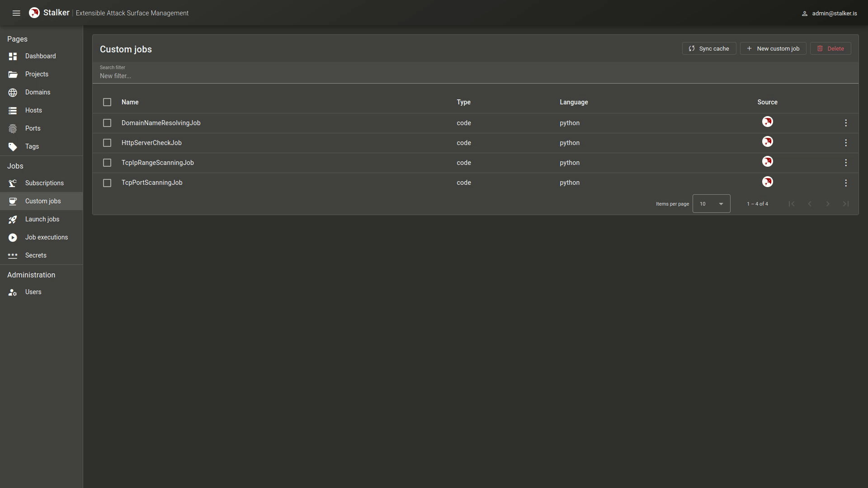Click the Sync cache button

(709, 49)
